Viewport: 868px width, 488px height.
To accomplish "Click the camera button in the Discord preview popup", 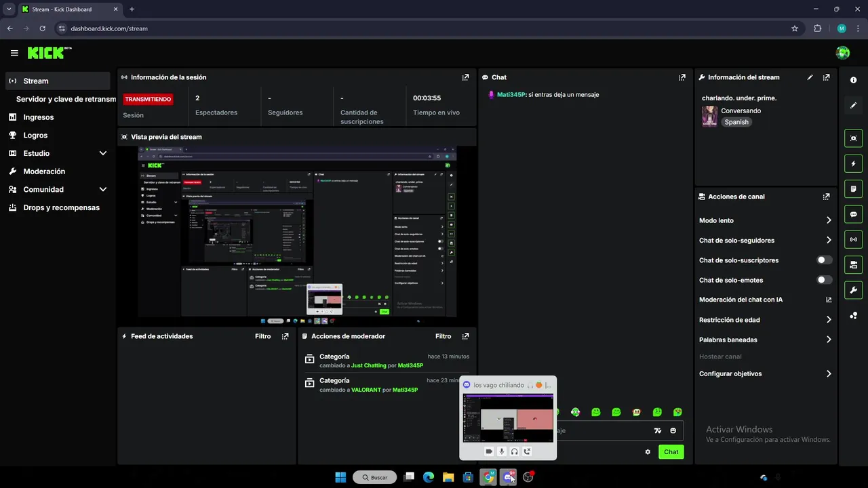I will (489, 451).
